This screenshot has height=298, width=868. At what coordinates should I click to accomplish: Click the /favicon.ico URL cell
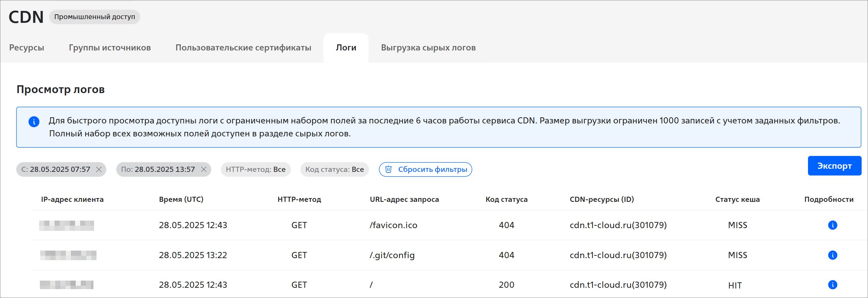point(393,225)
